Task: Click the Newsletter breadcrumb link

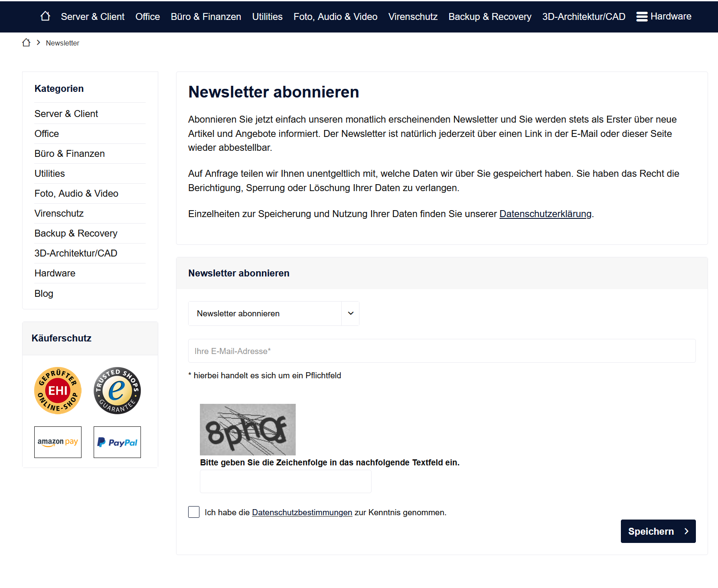Action: tap(62, 43)
